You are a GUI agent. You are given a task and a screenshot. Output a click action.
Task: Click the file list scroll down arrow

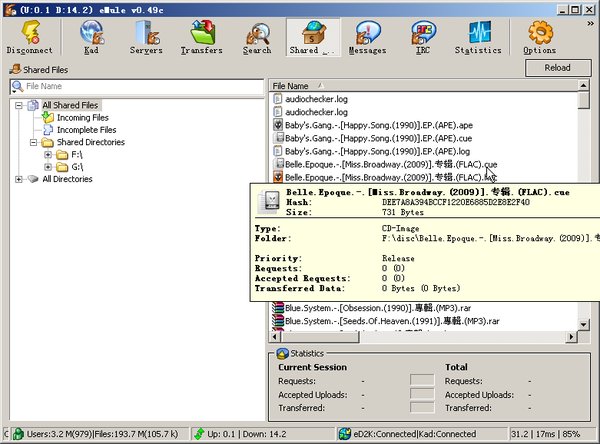pyautogui.click(x=583, y=325)
